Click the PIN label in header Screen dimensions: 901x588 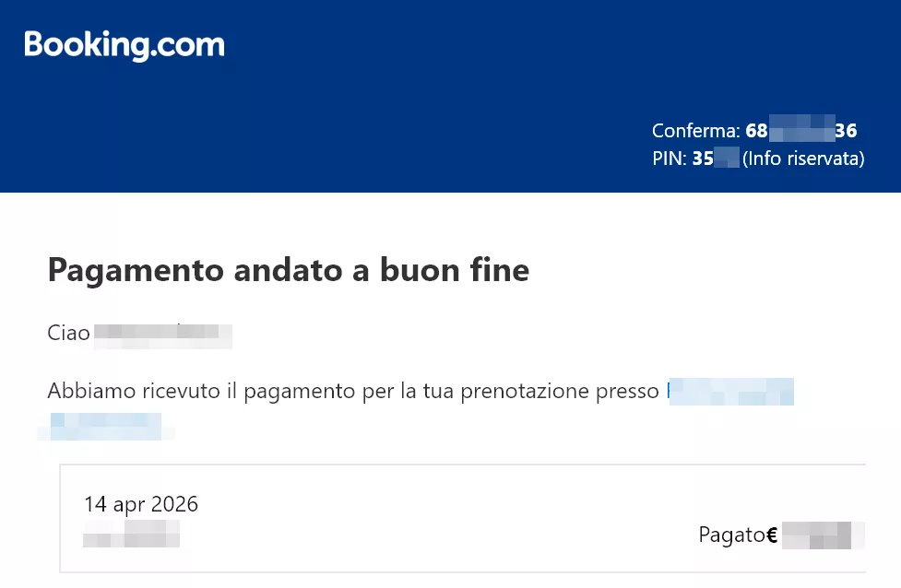668,159
